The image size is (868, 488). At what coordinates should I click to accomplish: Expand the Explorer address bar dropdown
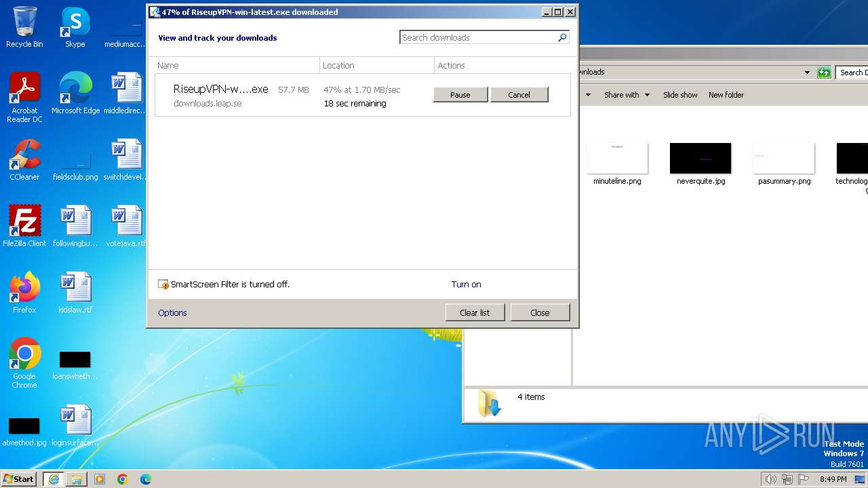[x=807, y=73]
